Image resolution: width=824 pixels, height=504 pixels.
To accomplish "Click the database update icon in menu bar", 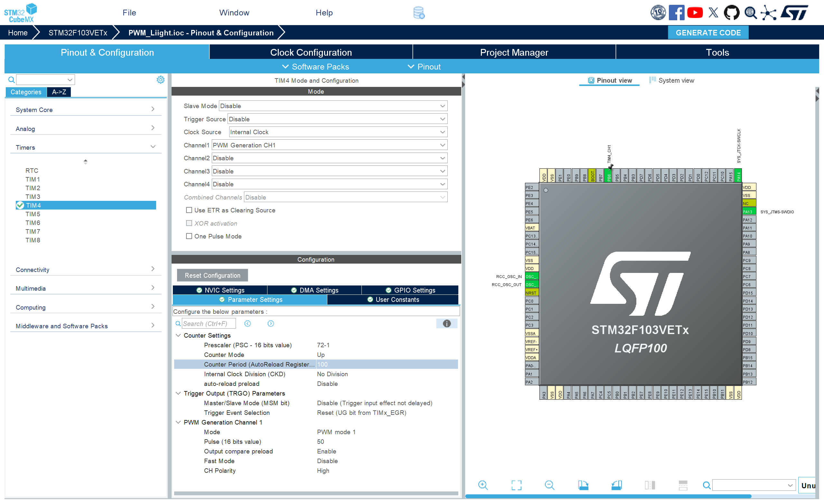I will (419, 13).
